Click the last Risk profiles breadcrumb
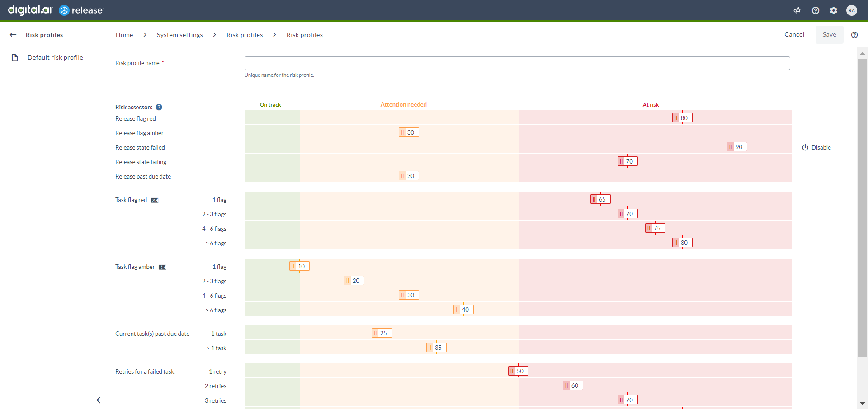Image resolution: width=868 pixels, height=409 pixels. 305,35
